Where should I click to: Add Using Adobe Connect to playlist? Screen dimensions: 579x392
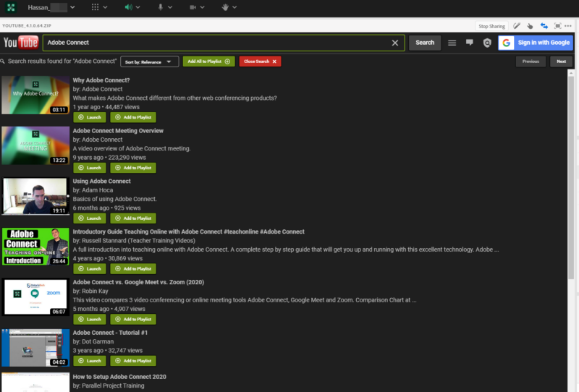coord(133,218)
